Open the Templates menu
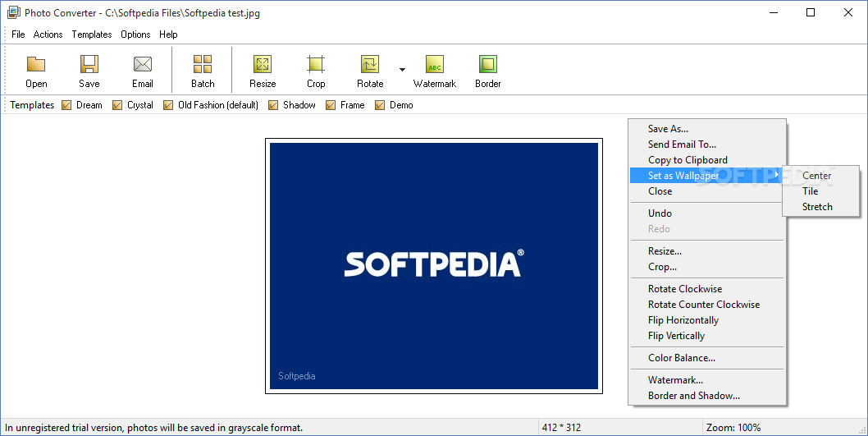Image resolution: width=868 pixels, height=436 pixels. tap(92, 34)
